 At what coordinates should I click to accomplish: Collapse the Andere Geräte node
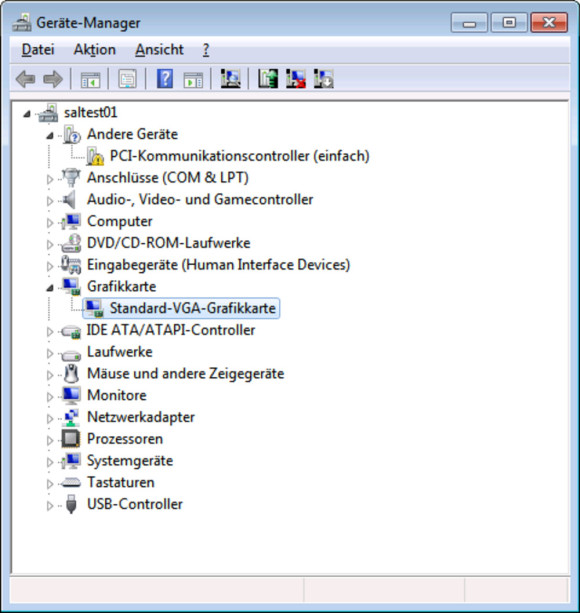50,135
